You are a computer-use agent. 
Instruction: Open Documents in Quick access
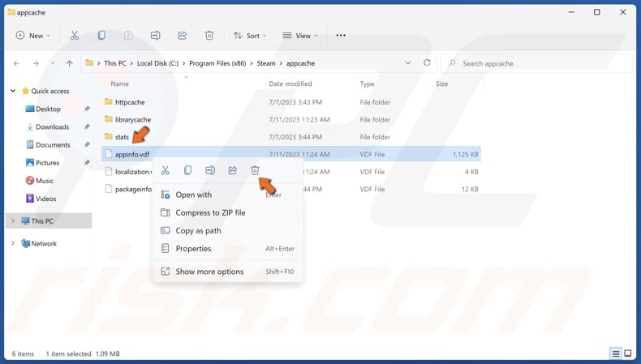tap(53, 145)
